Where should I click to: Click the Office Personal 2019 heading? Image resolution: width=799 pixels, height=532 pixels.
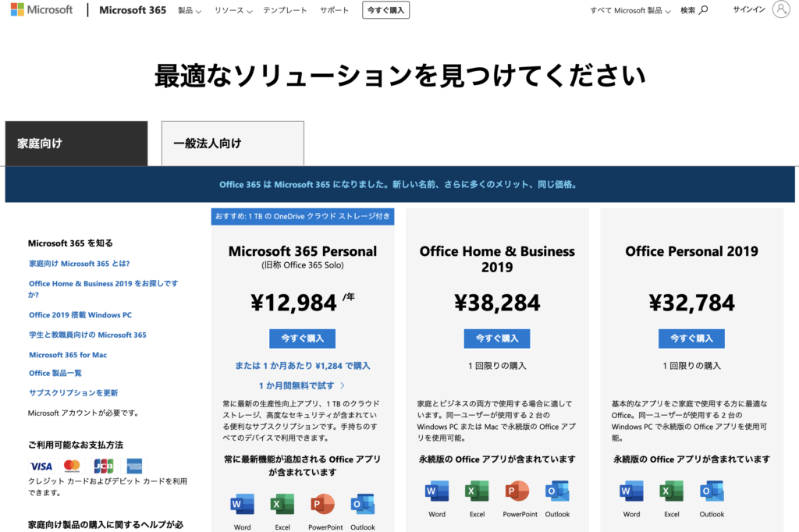691,251
